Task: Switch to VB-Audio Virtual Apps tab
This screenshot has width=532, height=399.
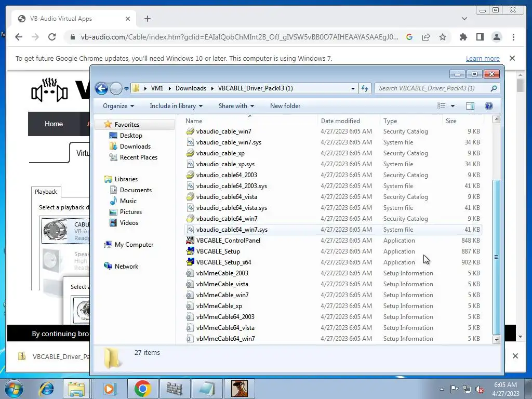Action: pyautogui.click(x=74, y=19)
